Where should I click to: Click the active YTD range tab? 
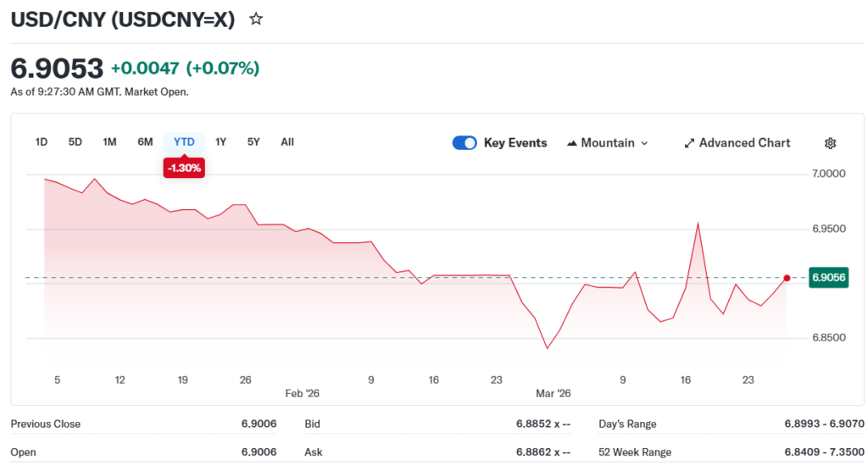coord(184,141)
